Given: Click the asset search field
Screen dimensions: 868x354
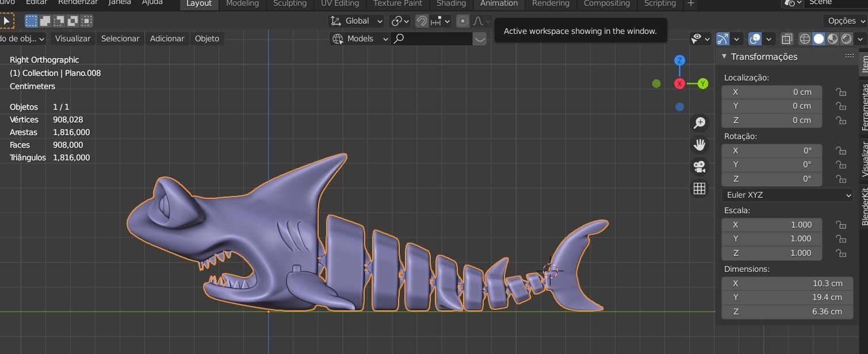Looking at the screenshot, I should coord(431,39).
